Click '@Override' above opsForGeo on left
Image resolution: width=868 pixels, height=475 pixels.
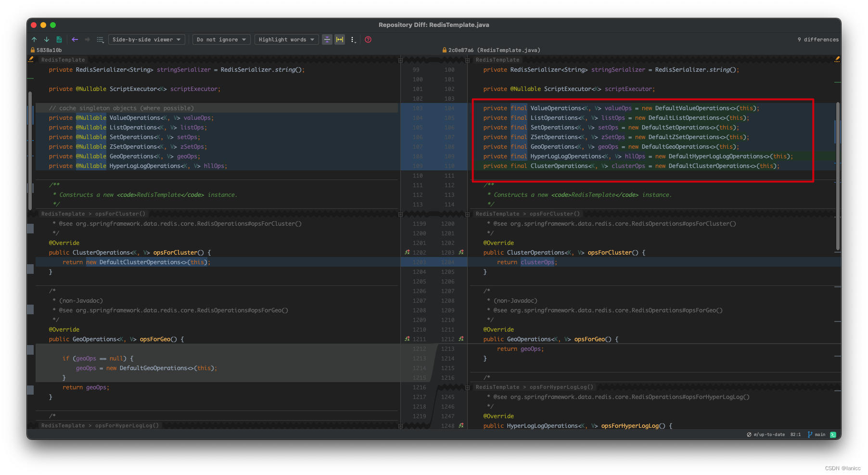[x=64, y=329]
